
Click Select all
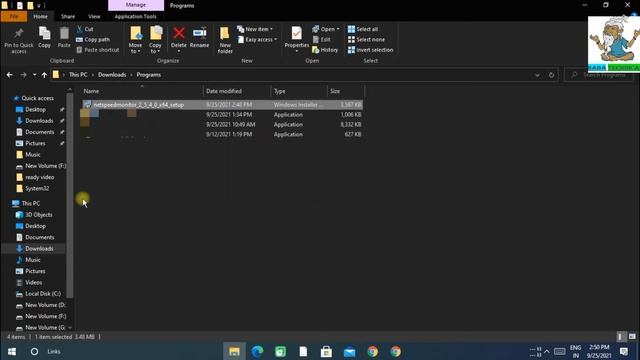363,29
